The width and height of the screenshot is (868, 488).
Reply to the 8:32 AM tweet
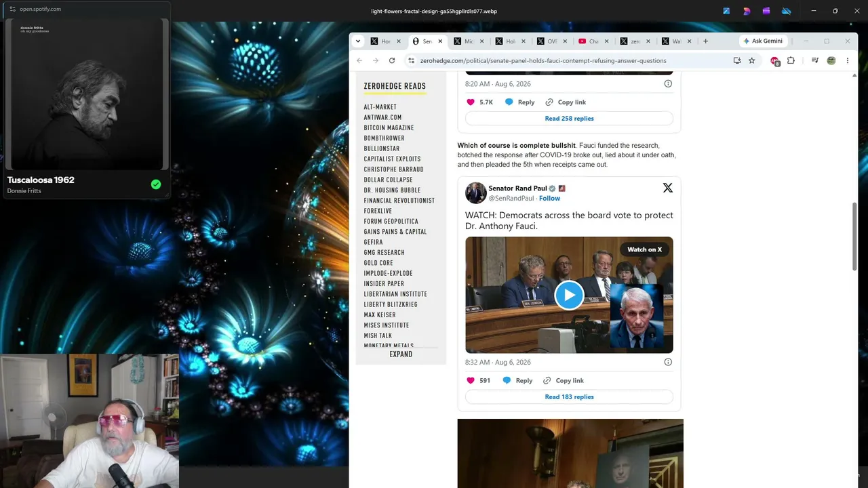[517, 381]
